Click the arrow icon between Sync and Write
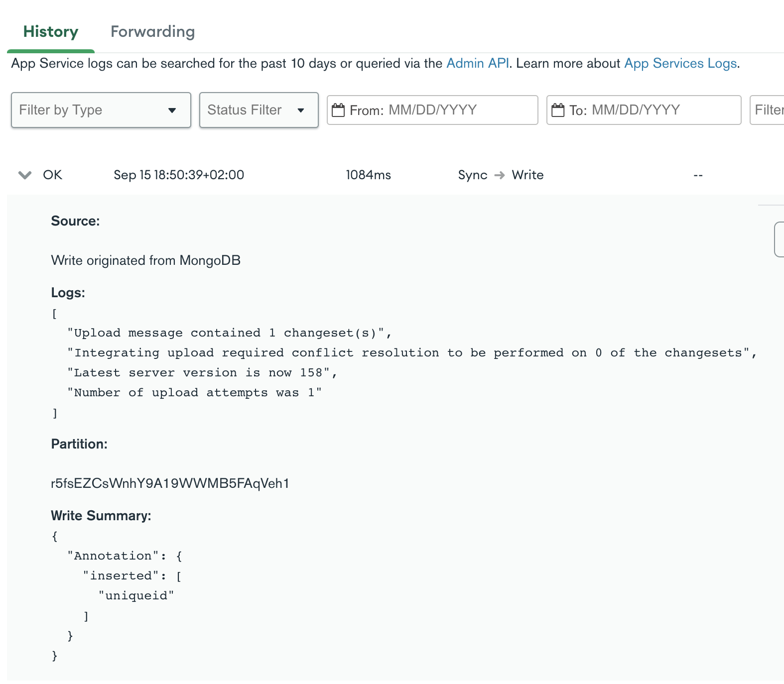This screenshot has width=784, height=684. (500, 175)
